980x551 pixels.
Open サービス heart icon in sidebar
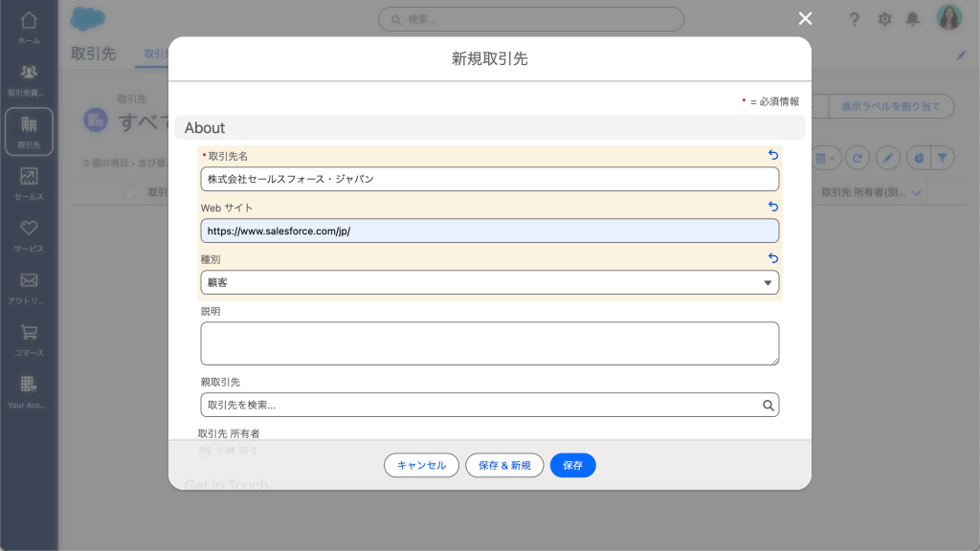pyautogui.click(x=29, y=234)
